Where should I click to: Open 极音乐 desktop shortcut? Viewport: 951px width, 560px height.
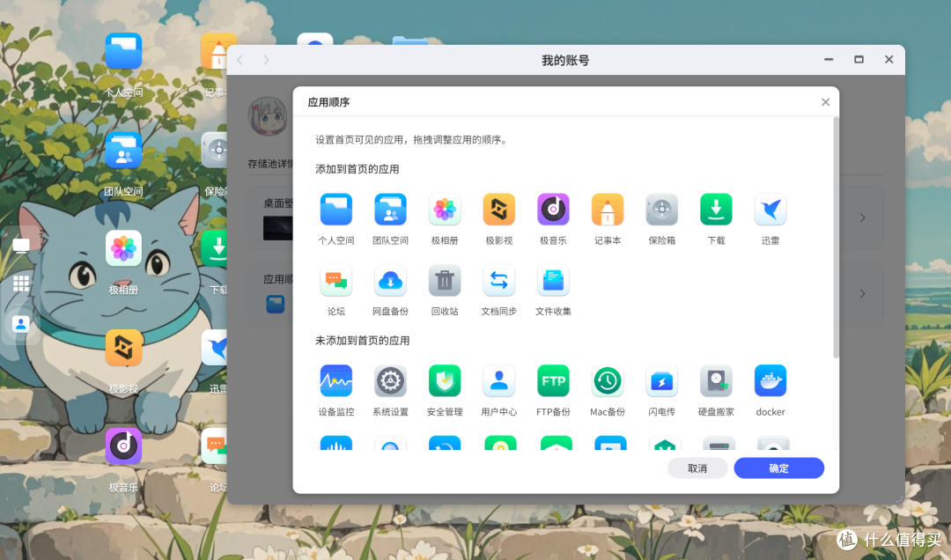pos(123,446)
